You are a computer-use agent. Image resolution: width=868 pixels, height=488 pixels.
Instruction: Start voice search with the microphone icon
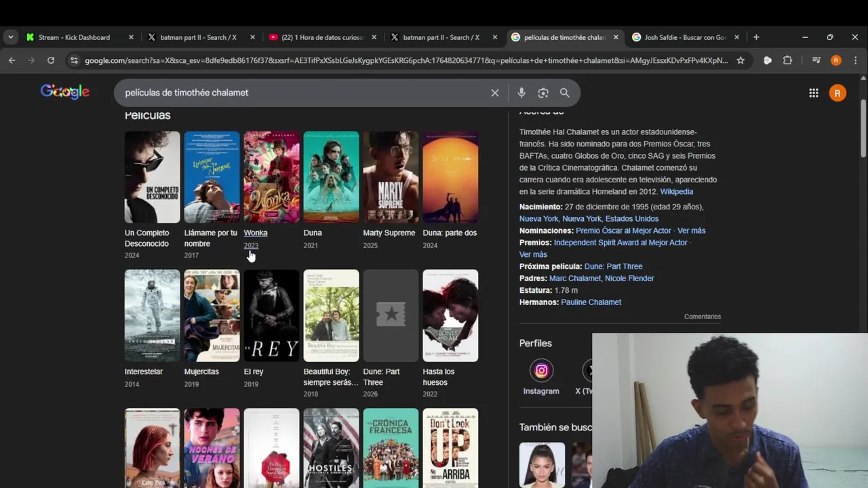(521, 93)
